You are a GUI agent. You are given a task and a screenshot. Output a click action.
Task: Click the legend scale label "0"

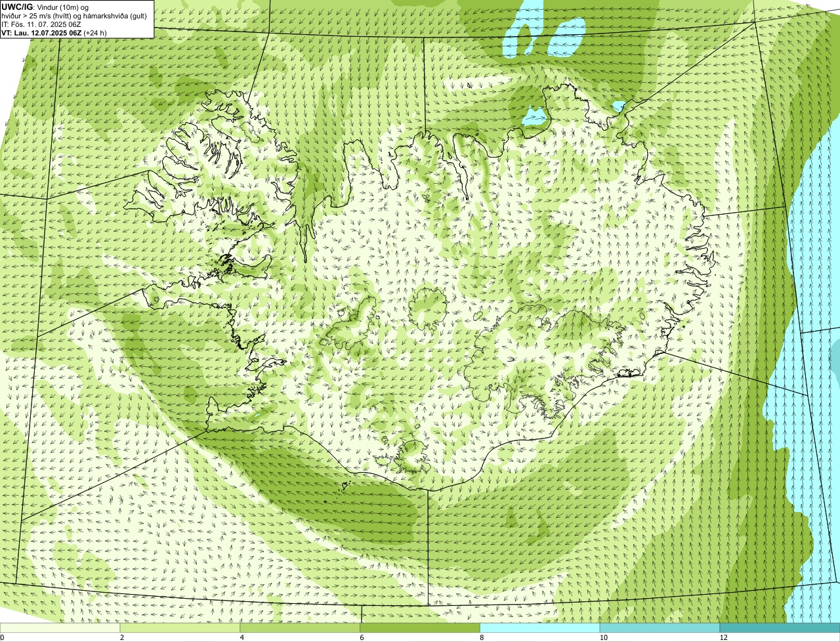(2, 637)
